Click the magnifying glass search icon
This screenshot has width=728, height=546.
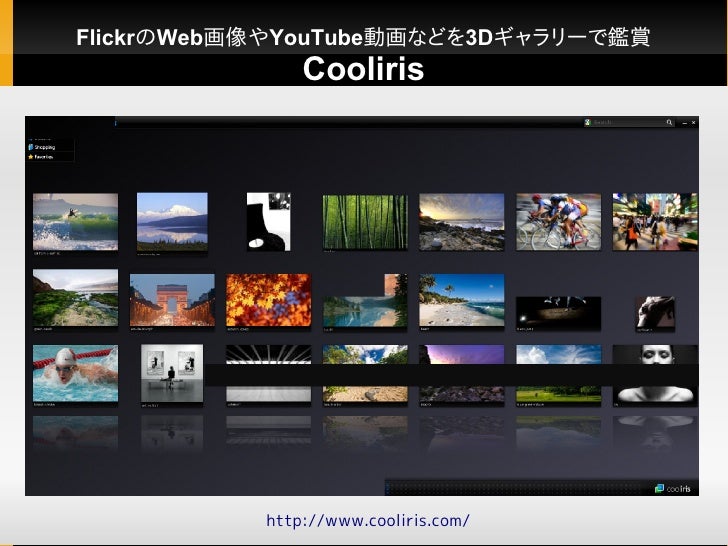coord(669,122)
